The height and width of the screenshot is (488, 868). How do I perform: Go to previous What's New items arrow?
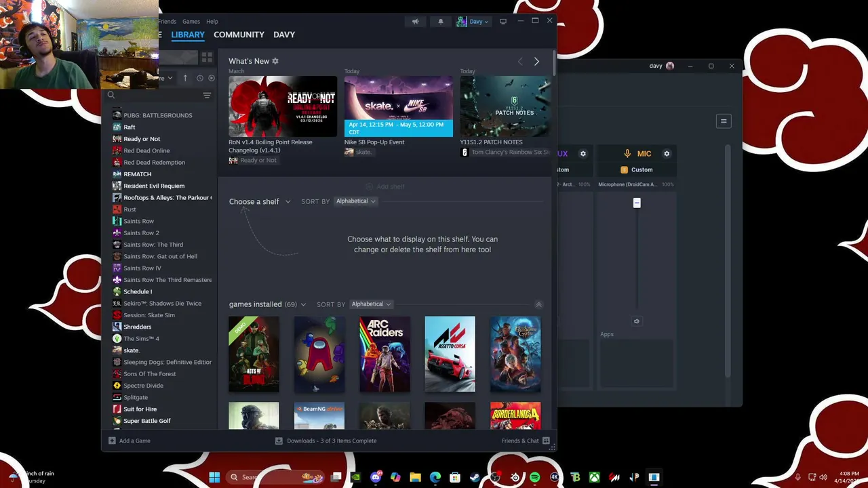point(520,62)
